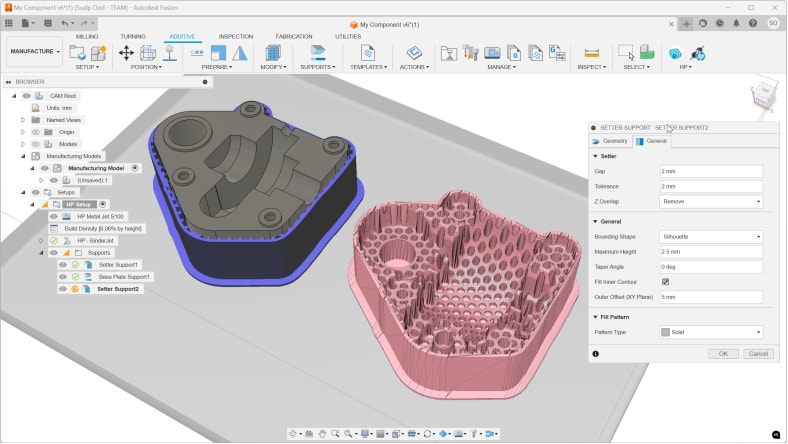Click the Arrange bounding box icon

pos(148,53)
